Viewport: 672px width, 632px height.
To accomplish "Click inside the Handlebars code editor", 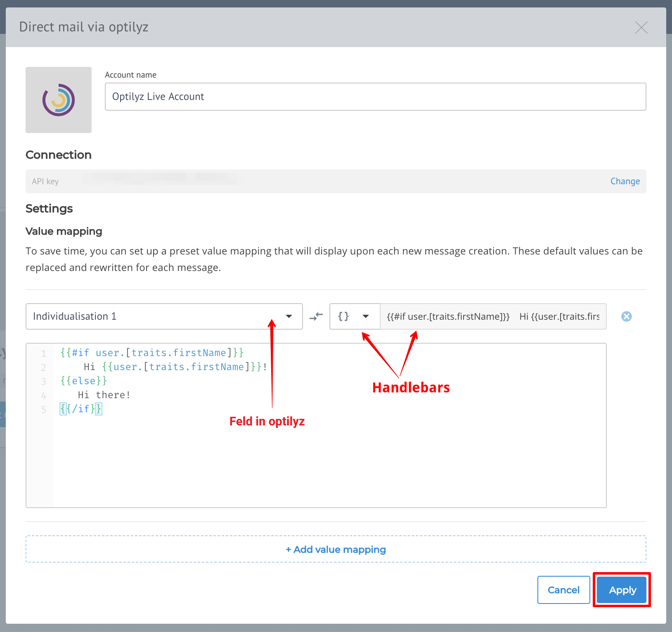I will (316, 425).
